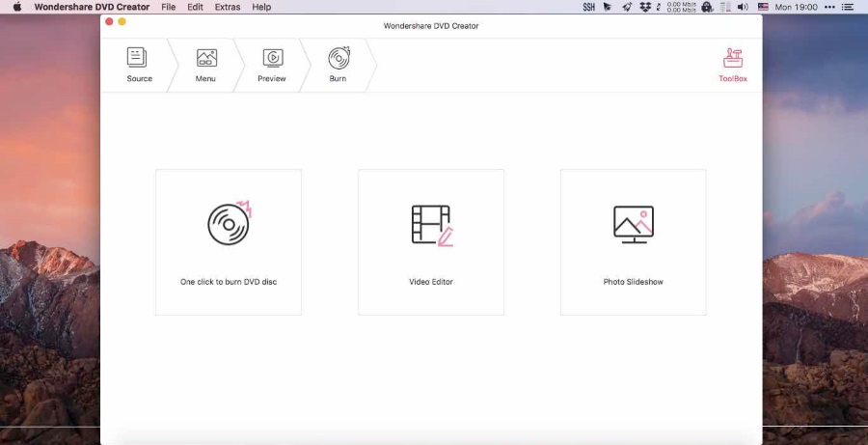Go to the Menu step
The image size is (868, 445).
(205, 65)
